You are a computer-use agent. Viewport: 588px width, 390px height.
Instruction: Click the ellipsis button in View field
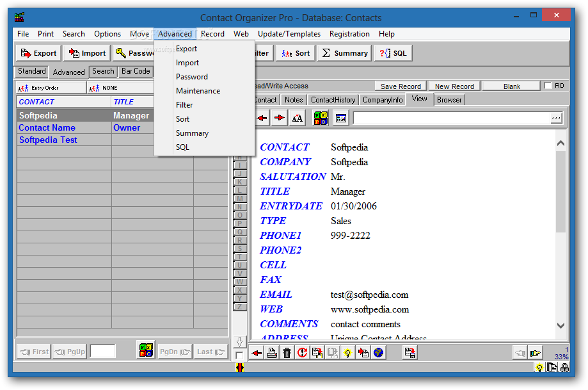click(x=556, y=118)
